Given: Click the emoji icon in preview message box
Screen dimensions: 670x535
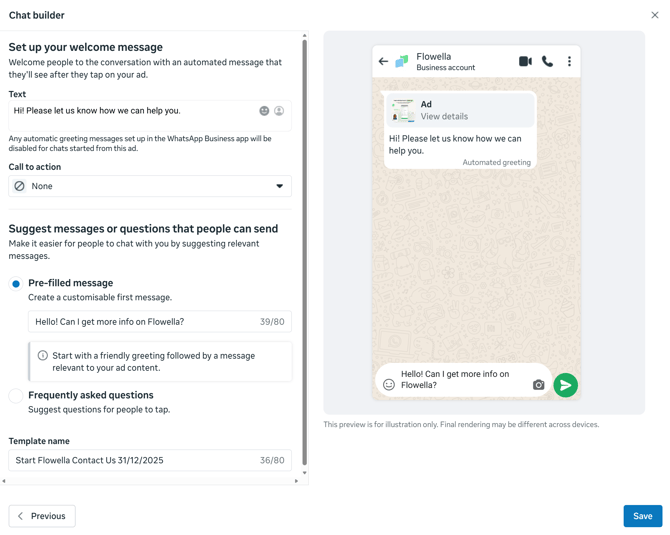Looking at the screenshot, I should 389,385.
